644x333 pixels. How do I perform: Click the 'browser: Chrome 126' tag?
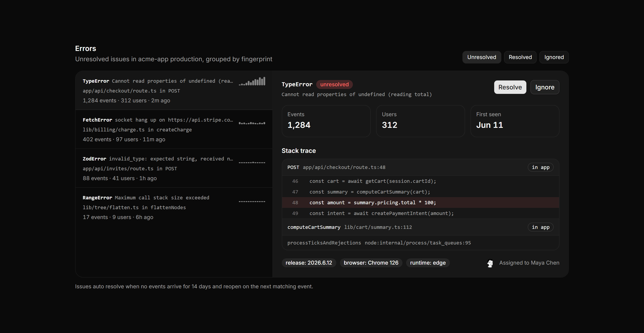[x=371, y=263]
